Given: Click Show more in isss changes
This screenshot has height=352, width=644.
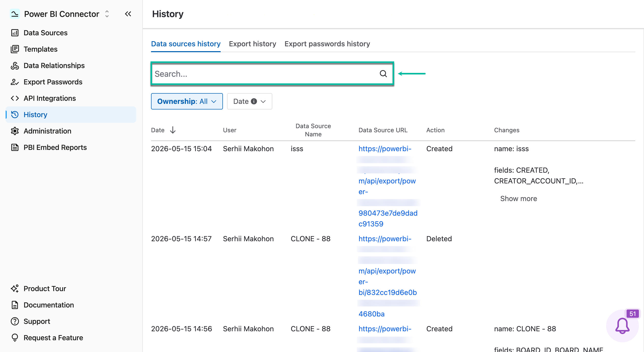Looking at the screenshot, I should tap(519, 199).
